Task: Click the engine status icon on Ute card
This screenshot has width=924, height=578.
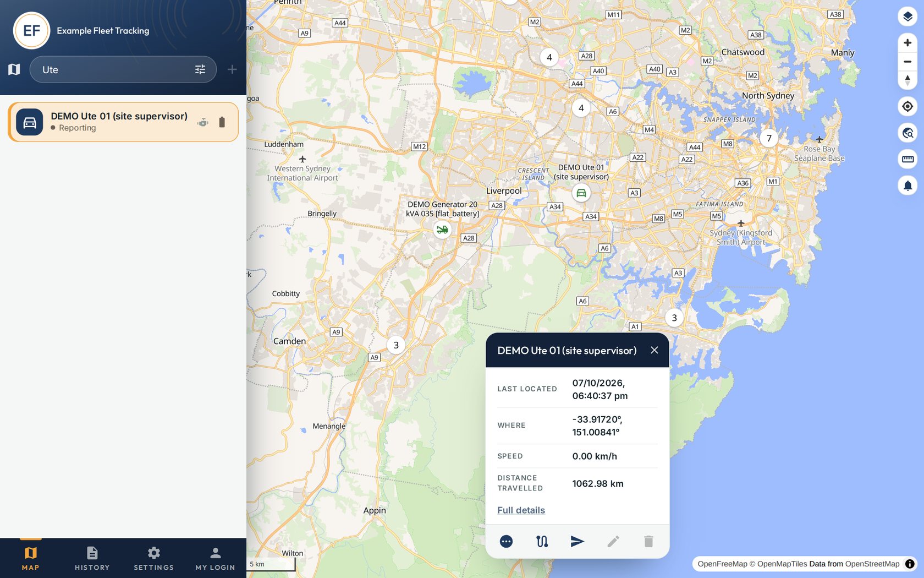Action: tap(202, 122)
